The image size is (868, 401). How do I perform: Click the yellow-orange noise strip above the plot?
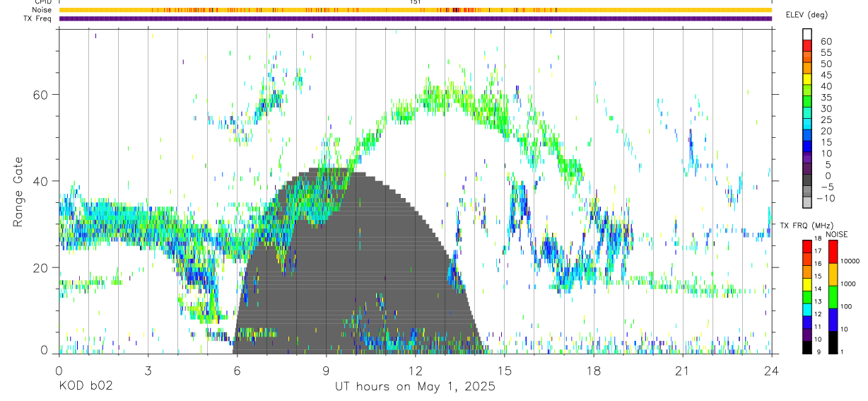pos(415,10)
